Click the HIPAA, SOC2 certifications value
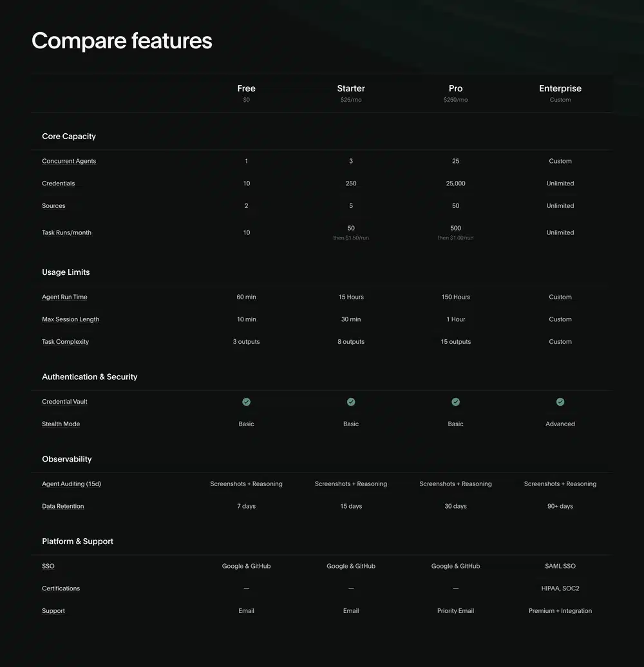Viewport: 644px width, 667px height. click(x=560, y=588)
